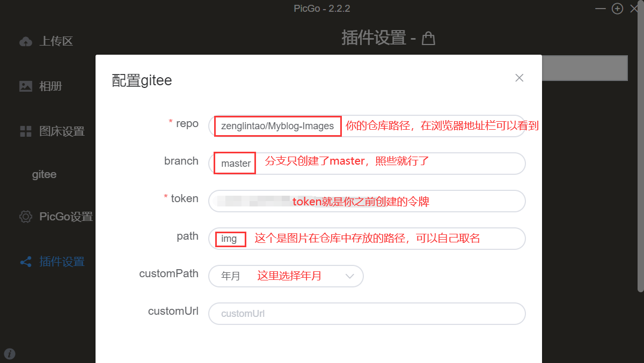
Task: Click the cloud upload icon
Action: 26,41
